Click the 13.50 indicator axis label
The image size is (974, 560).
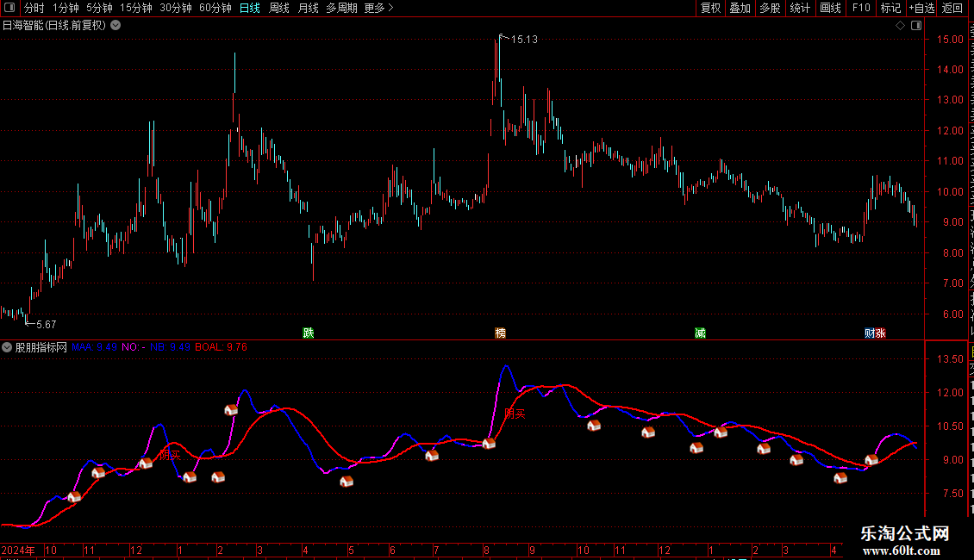click(950, 359)
